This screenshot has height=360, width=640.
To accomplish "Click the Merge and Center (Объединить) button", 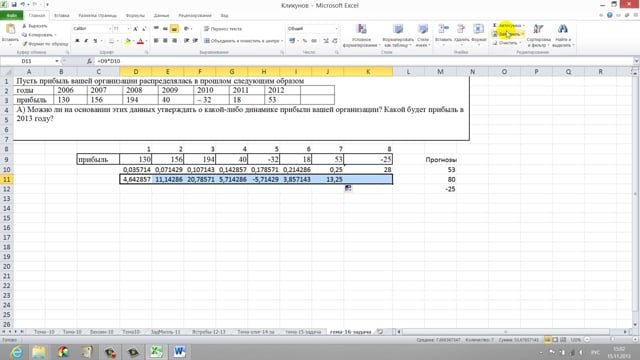I will click(243, 41).
